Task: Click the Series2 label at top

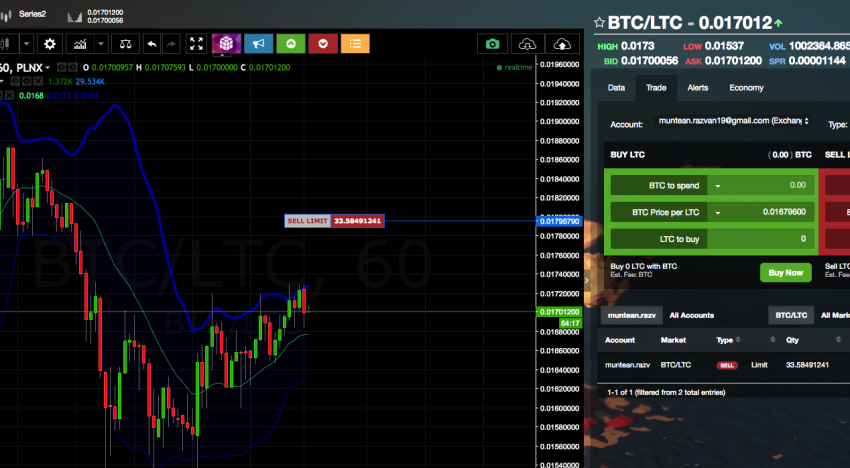Action: (33, 14)
